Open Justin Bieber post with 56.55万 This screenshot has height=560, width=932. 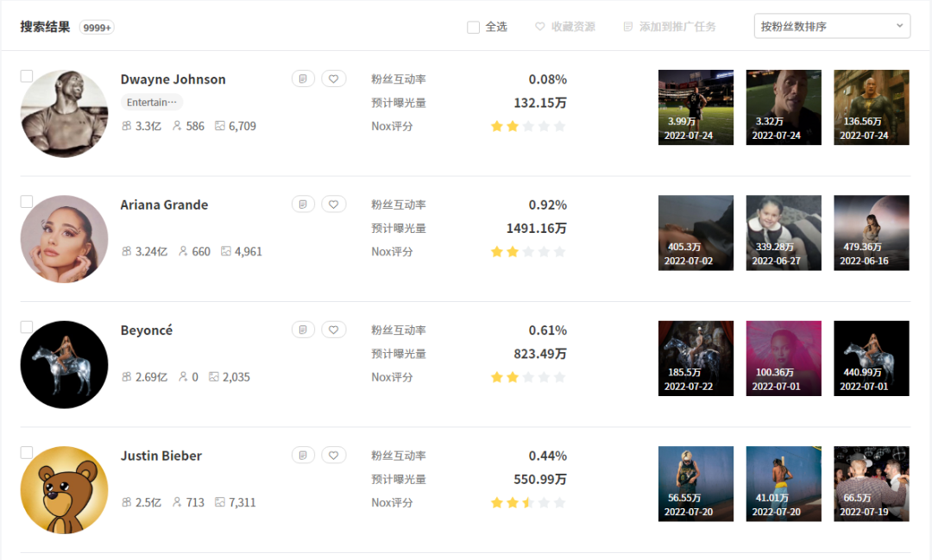(x=696, y=483)
